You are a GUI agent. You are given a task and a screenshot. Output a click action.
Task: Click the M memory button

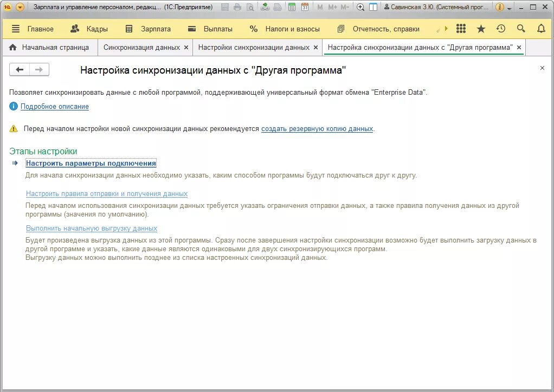click(x=320, y=7)
